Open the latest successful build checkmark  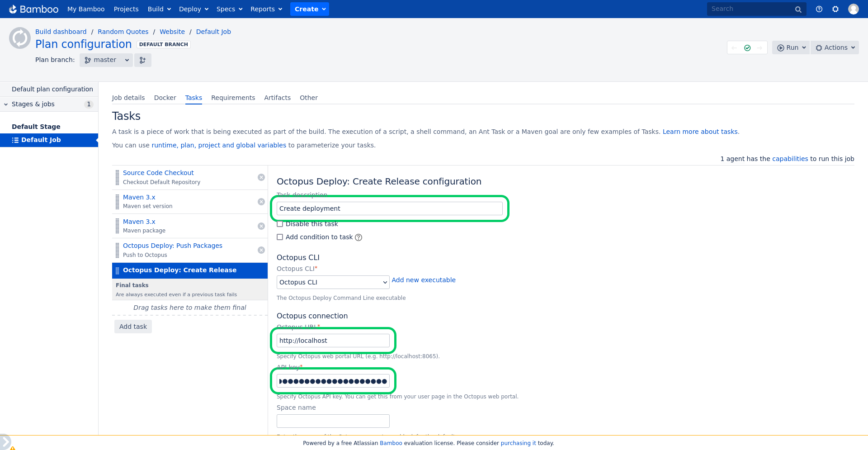point(747,47)
